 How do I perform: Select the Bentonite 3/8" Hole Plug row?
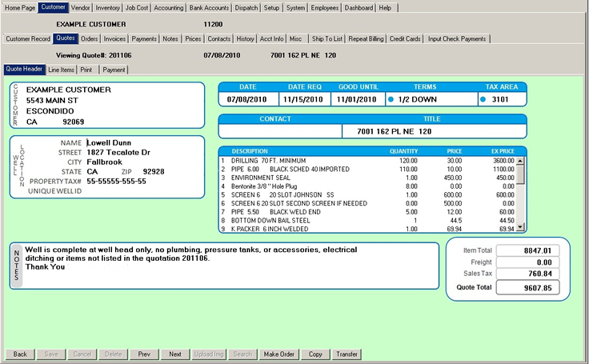[367, 186]
